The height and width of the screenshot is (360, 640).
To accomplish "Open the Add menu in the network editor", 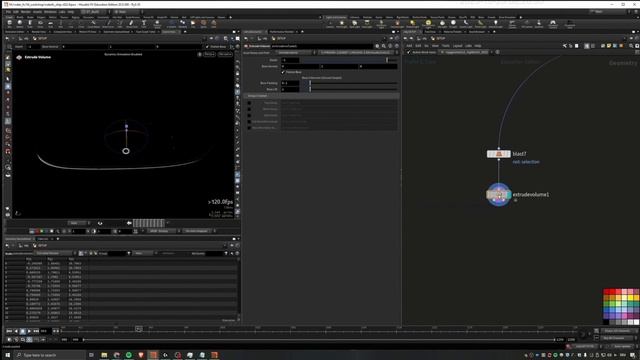I will [x=409, y=46].
